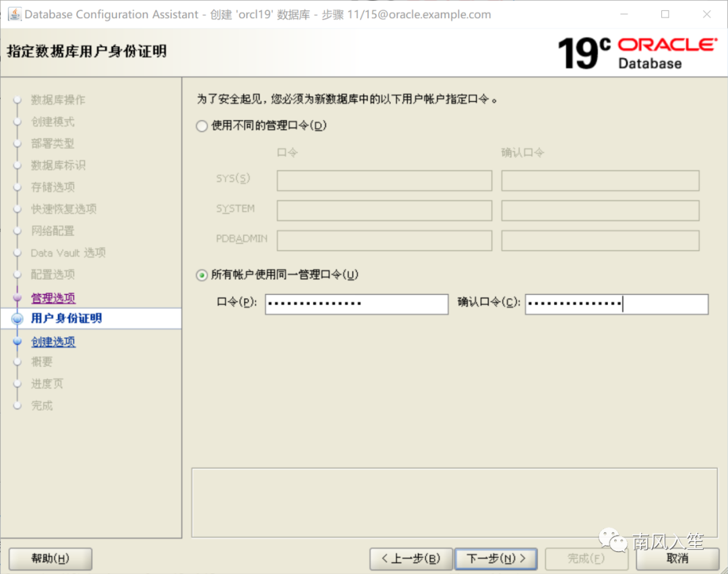This screenshot has height=574, width=728.
Task: Maximize the Database Configuration Assistant window
Action: pyautogui.click(x=665, y=14)
